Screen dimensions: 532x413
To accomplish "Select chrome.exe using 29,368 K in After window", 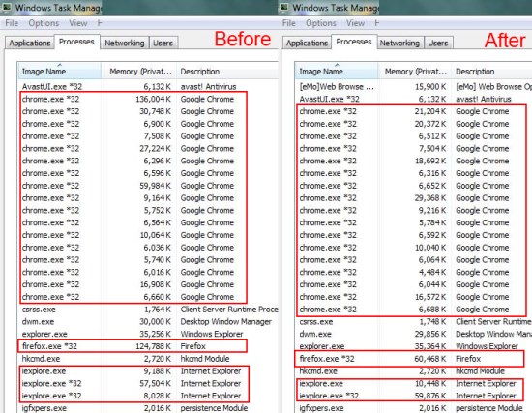I will (413, 198).
